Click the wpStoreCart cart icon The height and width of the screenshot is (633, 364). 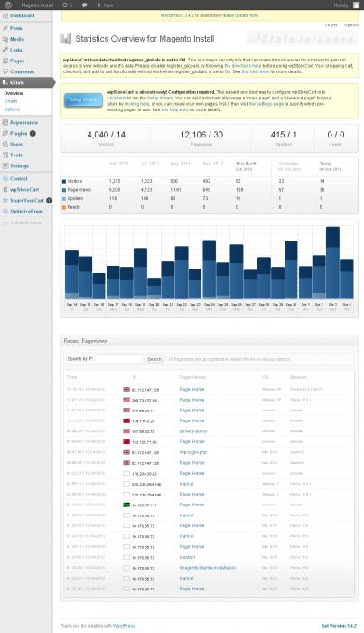[5, 189]
